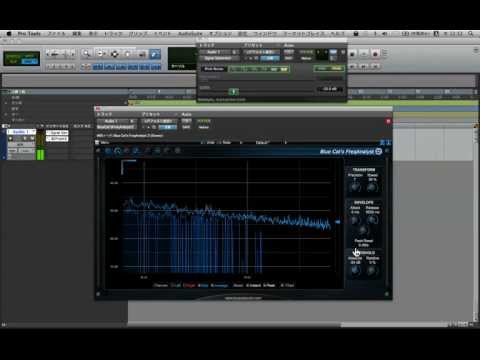Viewport: 480px width, 360px height.
Task: Click the volume icon in the menu bar
Action: point(384,34)
